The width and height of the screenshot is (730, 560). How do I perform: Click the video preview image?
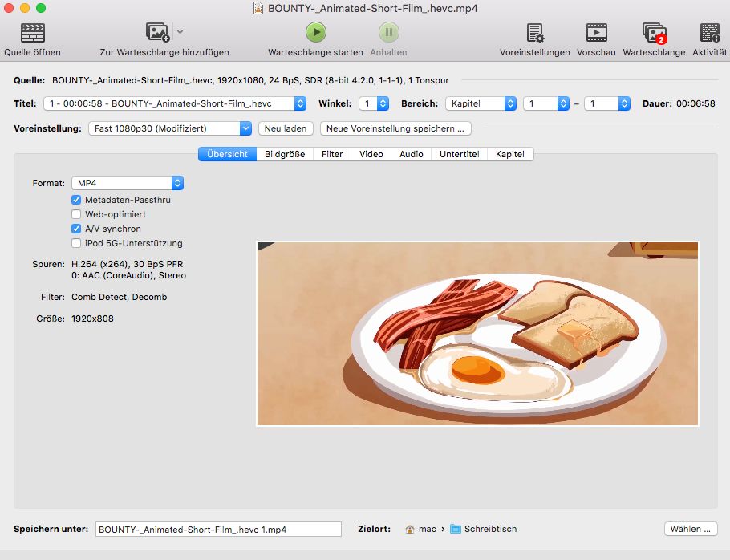(477, 333)
